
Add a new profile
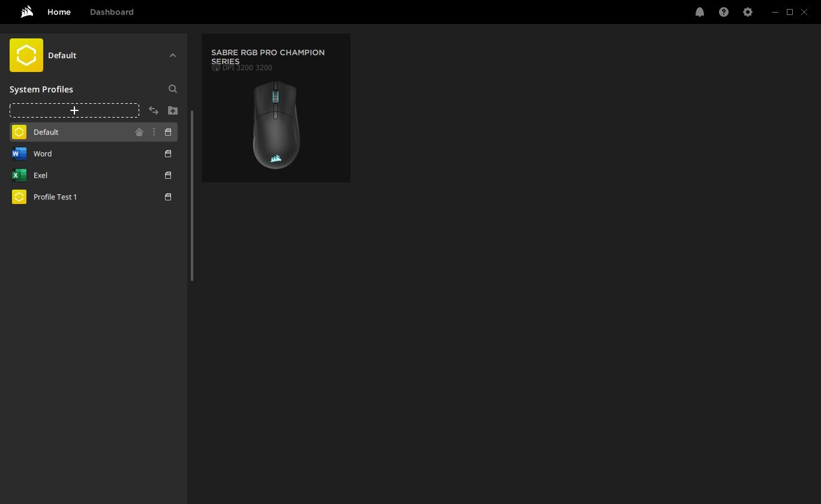pos(74,110)
